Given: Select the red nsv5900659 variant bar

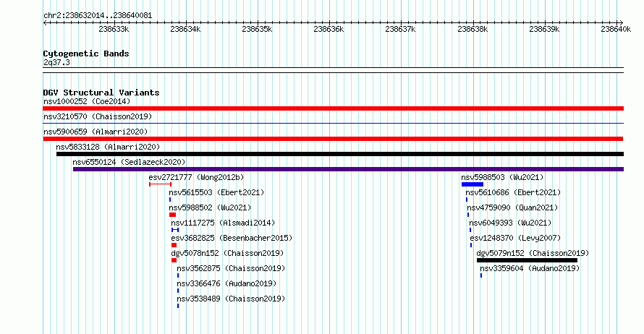Looking at the screenshot, I should (333, 139).
